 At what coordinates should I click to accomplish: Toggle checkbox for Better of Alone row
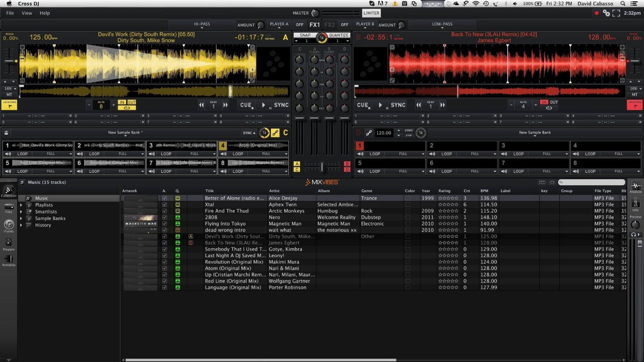pos(165,198)
